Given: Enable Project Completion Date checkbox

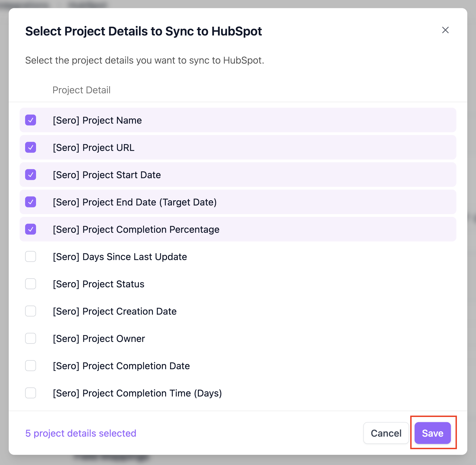Looking at the screenshot, I should tap(31, 366).
